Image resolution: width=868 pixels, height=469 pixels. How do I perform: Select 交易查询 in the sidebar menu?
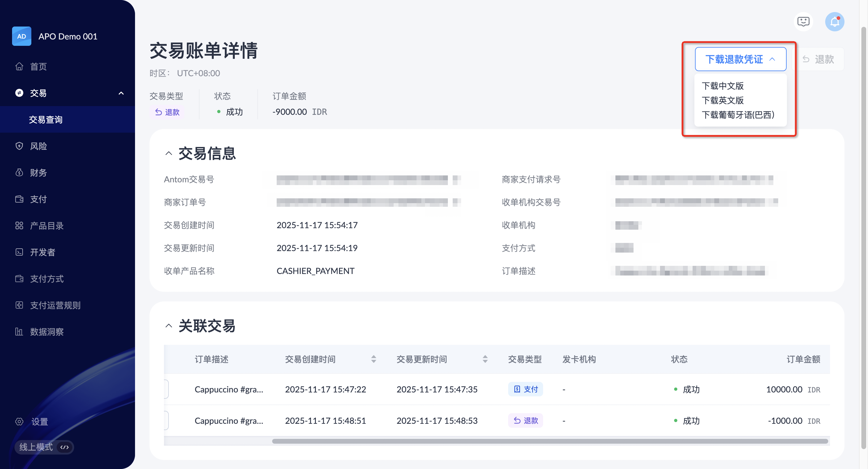click(x=46, y=119)
